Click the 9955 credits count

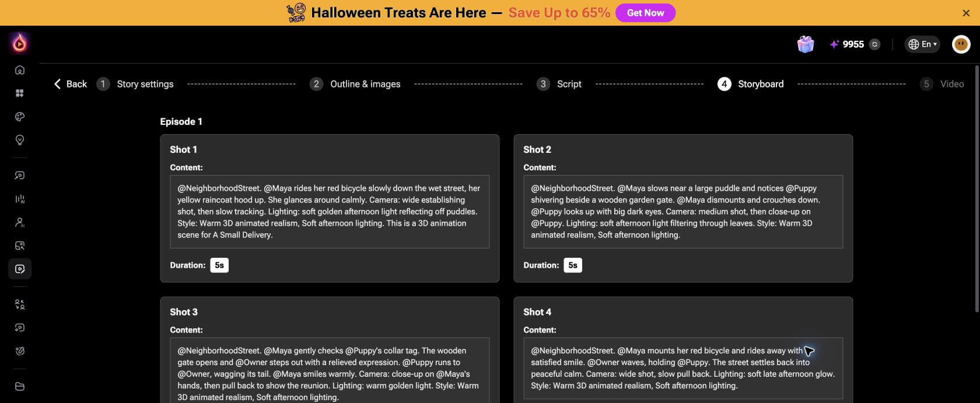(853, 44)
